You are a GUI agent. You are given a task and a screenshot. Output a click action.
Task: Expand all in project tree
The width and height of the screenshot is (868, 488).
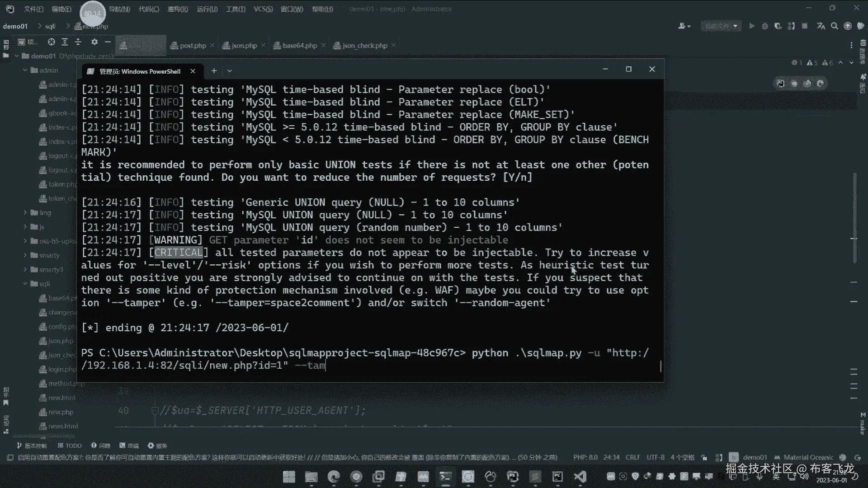(65, 42)
